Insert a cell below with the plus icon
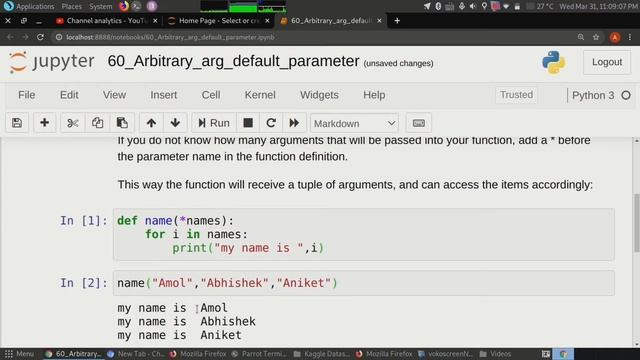Image resolution: width=640 pixels, height=360 pixels. pos(44,123)
